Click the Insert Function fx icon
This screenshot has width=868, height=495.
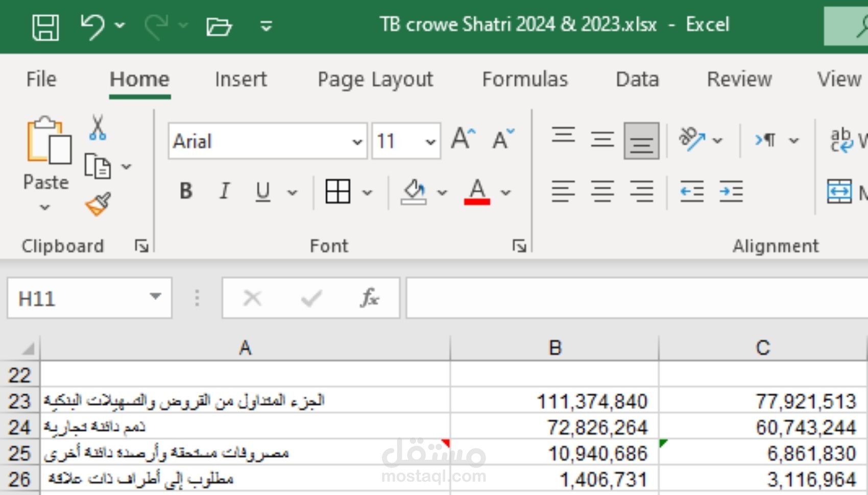pos(369,298)
